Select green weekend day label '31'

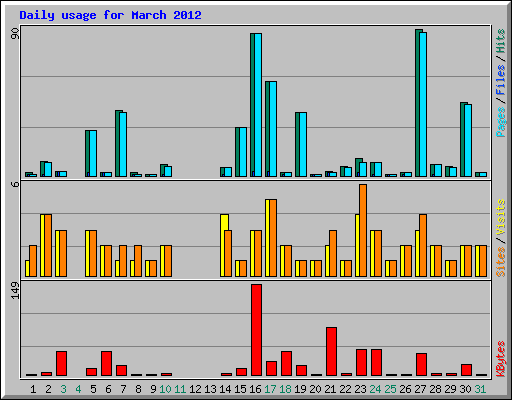click(480, 389)
